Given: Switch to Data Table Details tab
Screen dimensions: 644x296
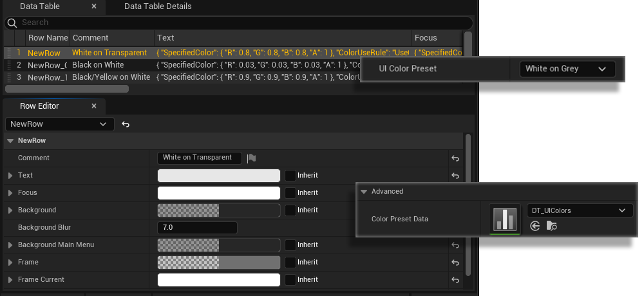Looking at the screenshot, I should (158, 6).
